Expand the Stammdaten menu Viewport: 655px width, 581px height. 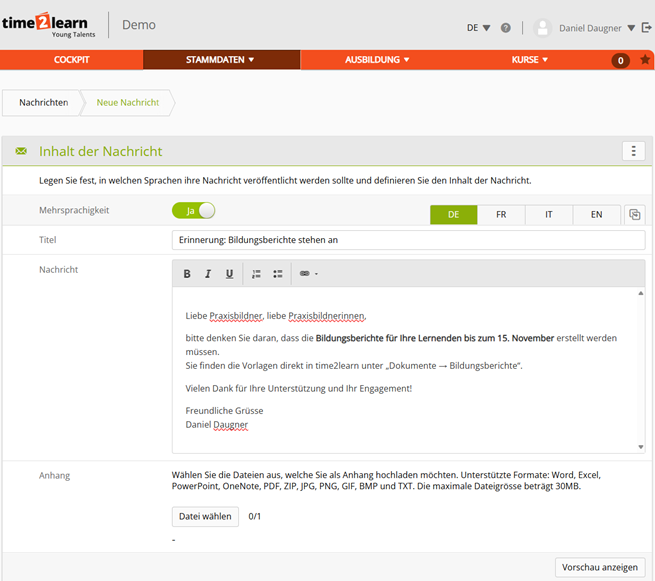[x=221, y=60]
